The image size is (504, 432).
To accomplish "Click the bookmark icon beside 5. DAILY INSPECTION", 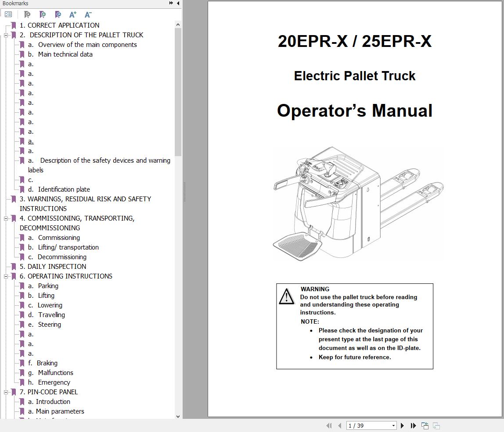I will 14,267.
